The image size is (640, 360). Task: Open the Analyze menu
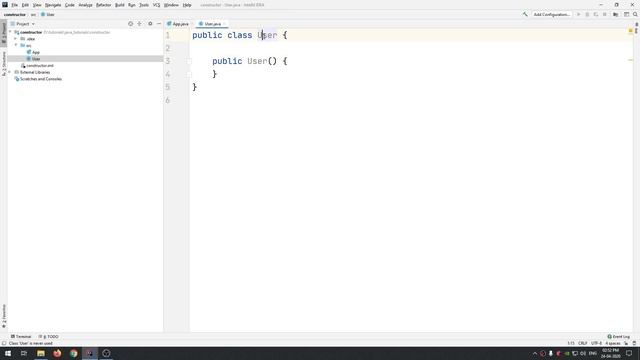tap(85, 5)
